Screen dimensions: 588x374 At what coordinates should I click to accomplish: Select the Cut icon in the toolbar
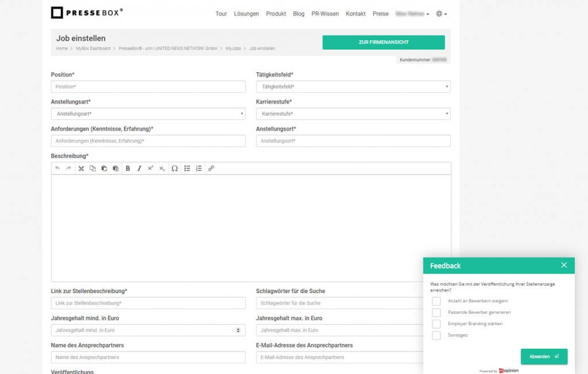(x=81, y=168)
